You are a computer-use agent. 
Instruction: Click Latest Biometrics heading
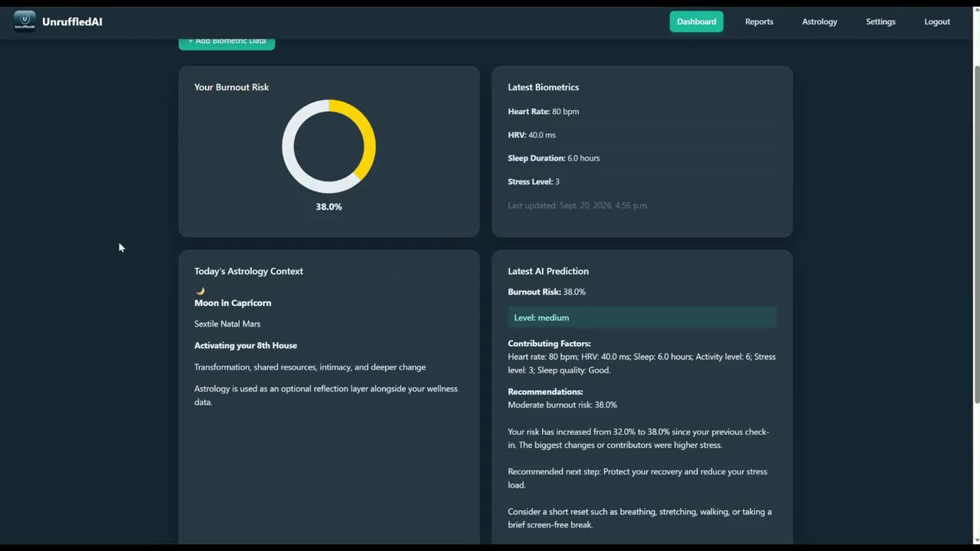tap(543, 87)
